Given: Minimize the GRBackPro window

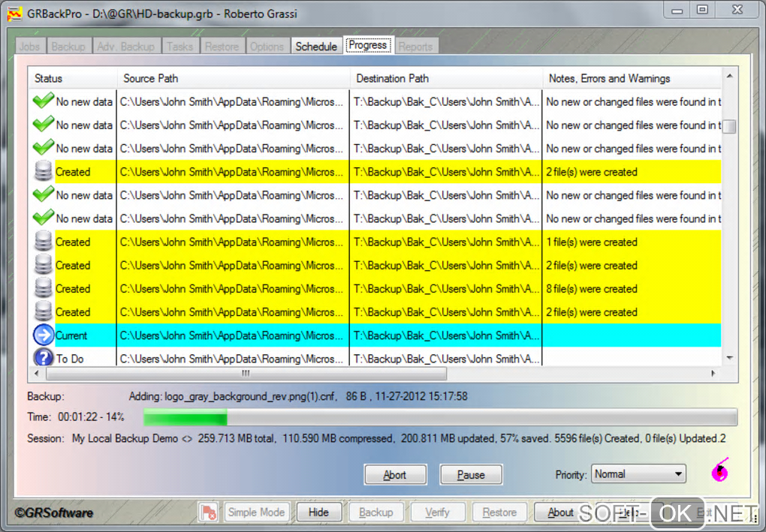Looking at the screenshot, I should (x=677, y=10).
